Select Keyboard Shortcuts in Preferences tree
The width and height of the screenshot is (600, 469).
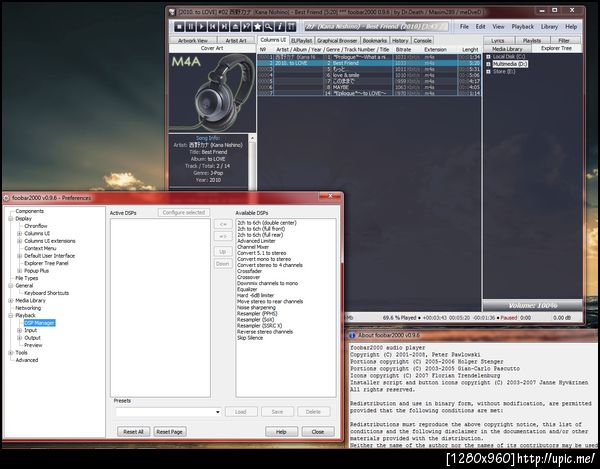47,293
